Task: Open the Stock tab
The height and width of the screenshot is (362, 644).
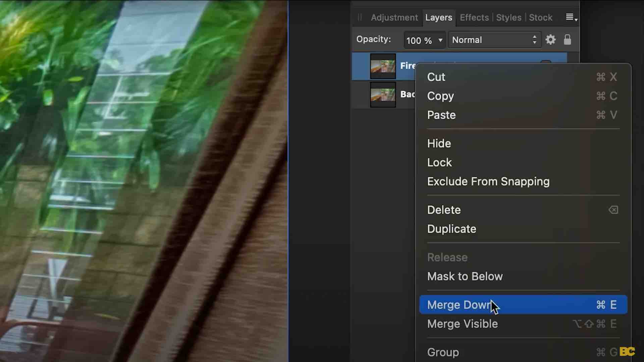Action: [x=540, y=17]
